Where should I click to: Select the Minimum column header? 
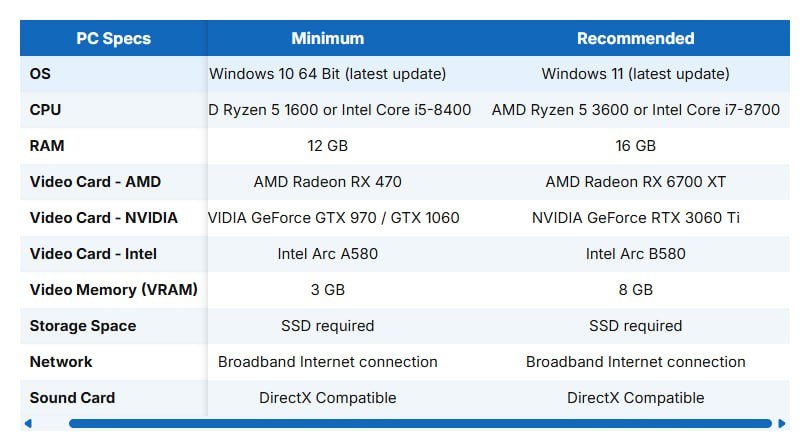(328, 38)
